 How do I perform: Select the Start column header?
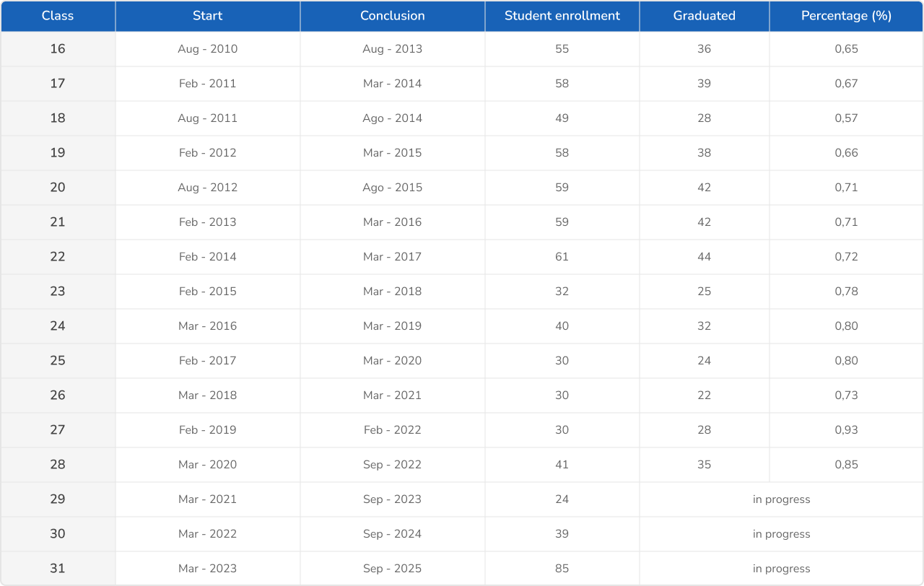(208, 16)
